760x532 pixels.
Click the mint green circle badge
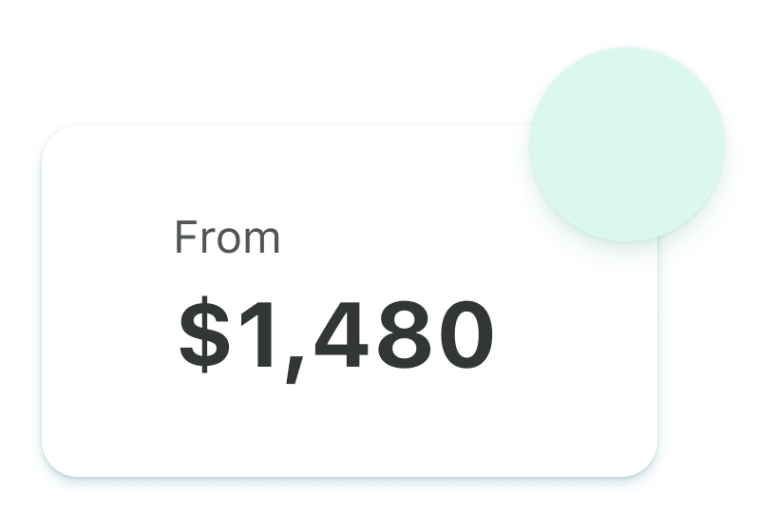[x=627, y=144]
